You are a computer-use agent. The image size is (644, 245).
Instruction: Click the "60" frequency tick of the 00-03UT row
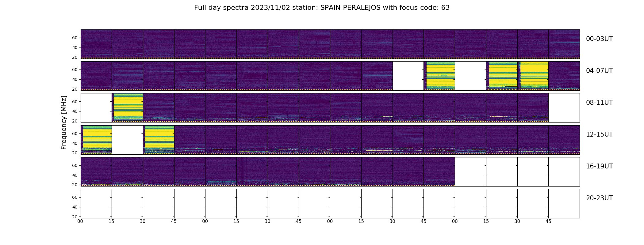(75, 38)
